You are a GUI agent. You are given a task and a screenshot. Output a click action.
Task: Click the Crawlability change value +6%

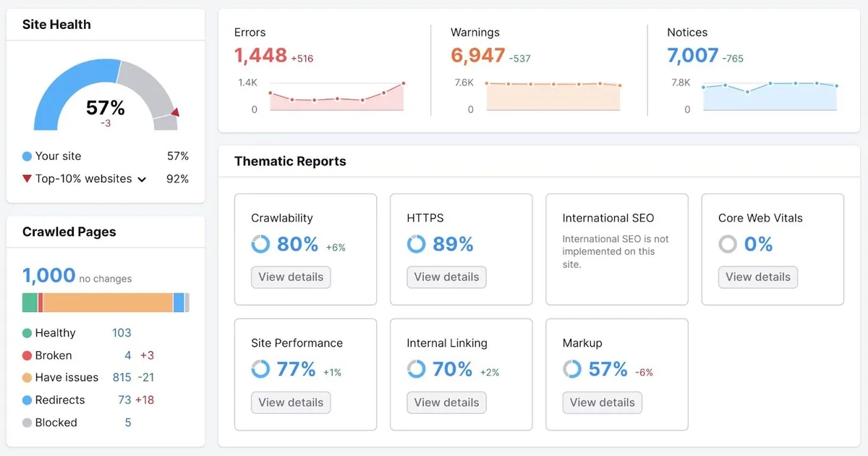click(x=336, y=248)
